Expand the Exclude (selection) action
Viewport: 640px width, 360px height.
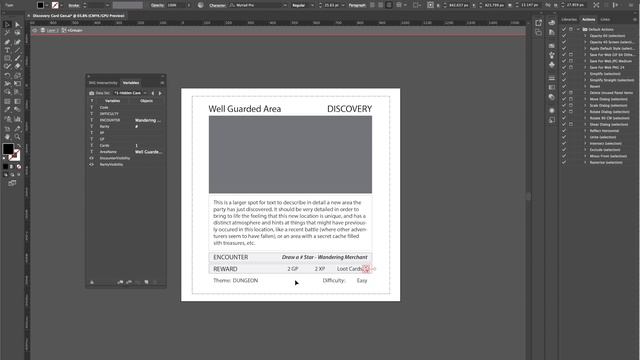click(585, 150)
